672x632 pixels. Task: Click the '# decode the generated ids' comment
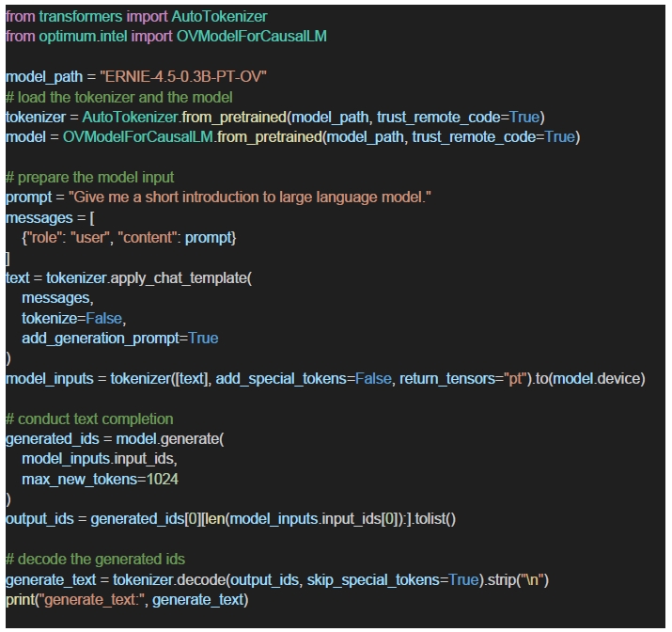[95, 559]
